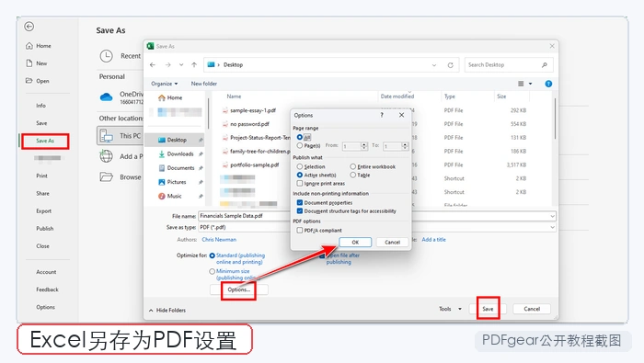The image size is (644, 363).
Task: Click the back arrow in Excel backstage
Action: point(29,27)
